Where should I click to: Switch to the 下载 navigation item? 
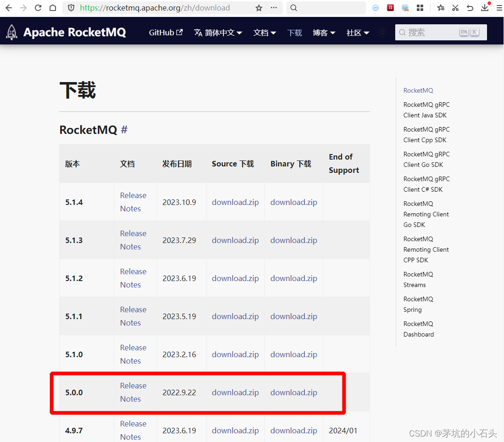pos(294,33)
